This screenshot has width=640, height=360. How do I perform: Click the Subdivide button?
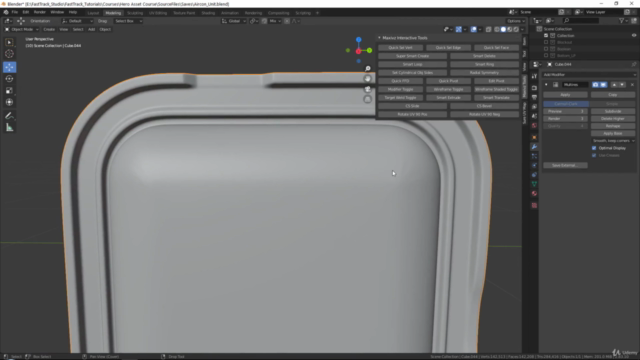point(613,111)
